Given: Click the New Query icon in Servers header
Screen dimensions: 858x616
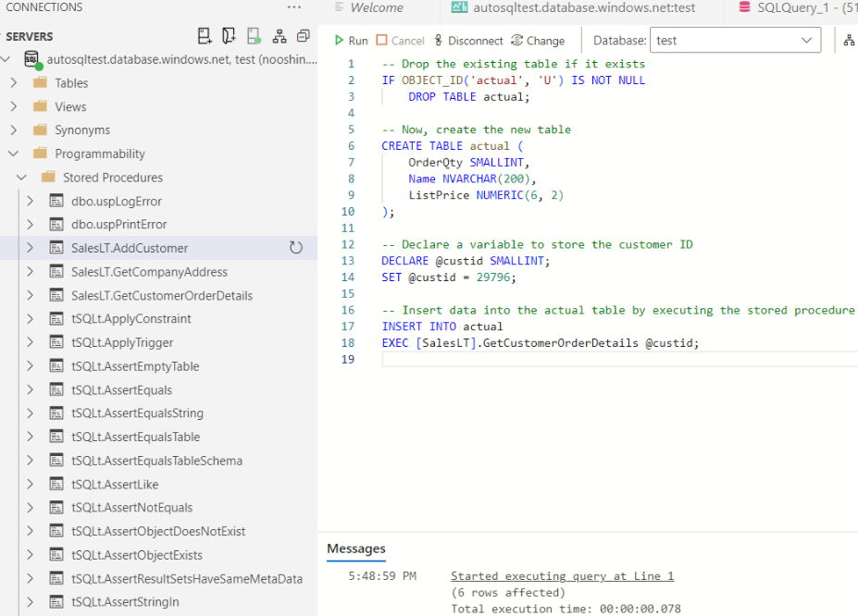Looking at the screenshot, I should pos(229,36).
